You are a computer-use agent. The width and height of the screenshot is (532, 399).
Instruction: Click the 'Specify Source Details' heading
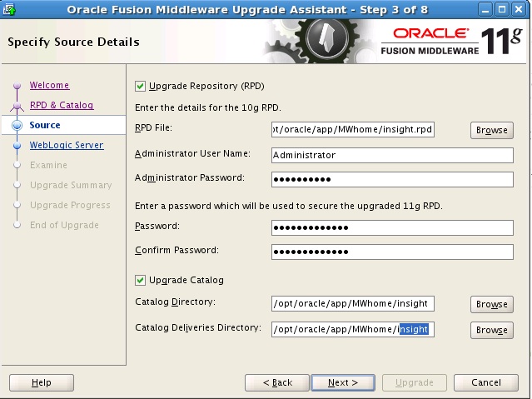tap(73, 42)
